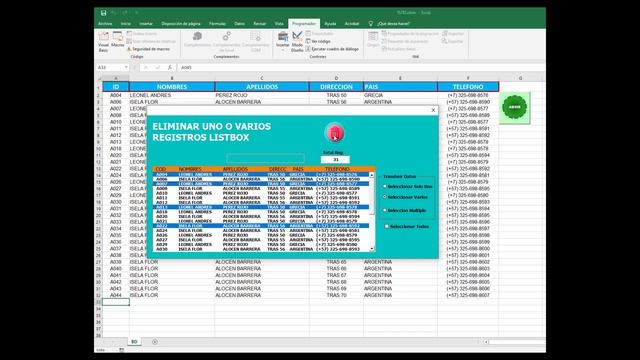Select the Seleccionar Varios radio option
Screen dimensions: 640x360
coord(405,197)
